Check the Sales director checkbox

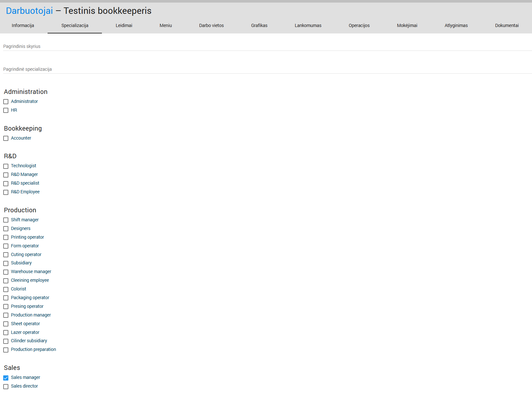pyautogui.click(x=6, y=387)
